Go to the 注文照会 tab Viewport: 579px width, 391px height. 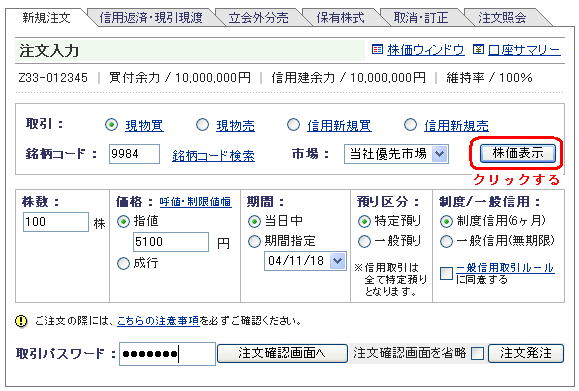point(502,18)
